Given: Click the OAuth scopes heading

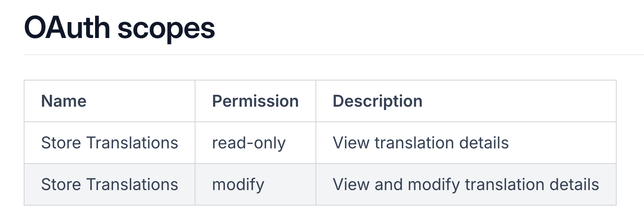Looking at the screenshot, I should 119,28.
